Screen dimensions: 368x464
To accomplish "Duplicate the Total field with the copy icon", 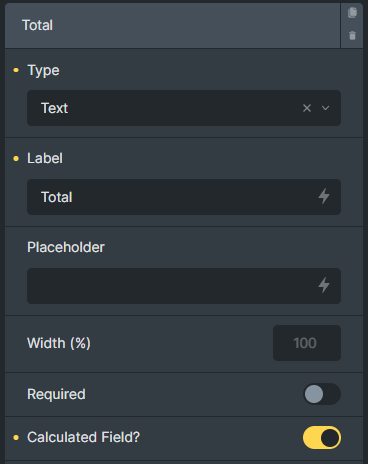I will [352, 13].
